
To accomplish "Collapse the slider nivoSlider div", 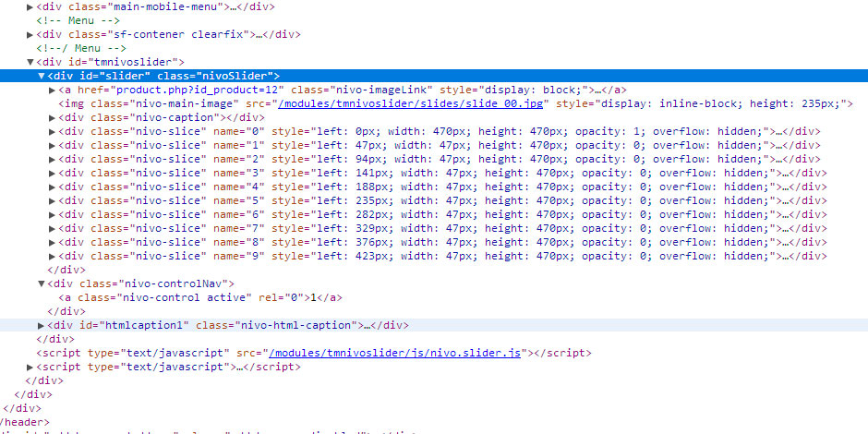I will 41,76.
